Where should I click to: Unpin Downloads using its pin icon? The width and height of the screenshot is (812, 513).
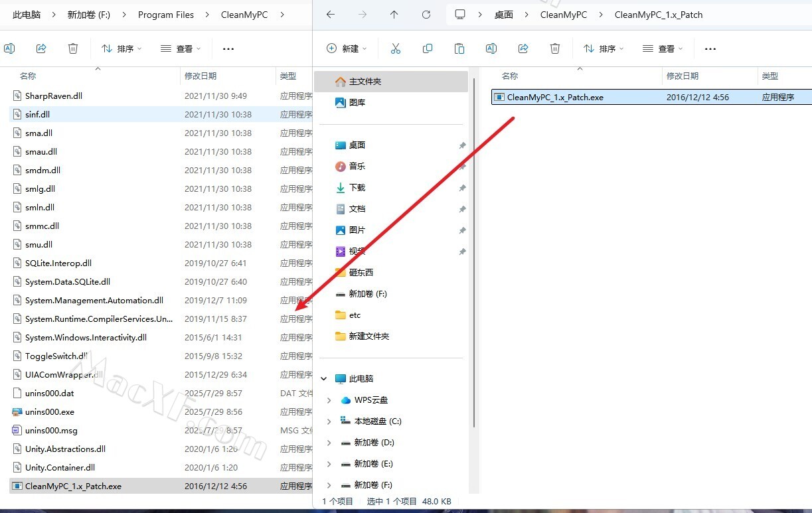(462, 188)
